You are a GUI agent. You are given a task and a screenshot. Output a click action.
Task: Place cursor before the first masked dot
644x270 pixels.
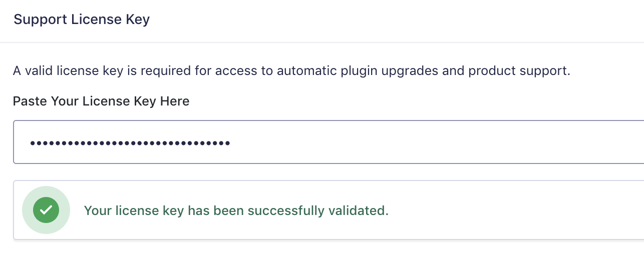[30, 143]
